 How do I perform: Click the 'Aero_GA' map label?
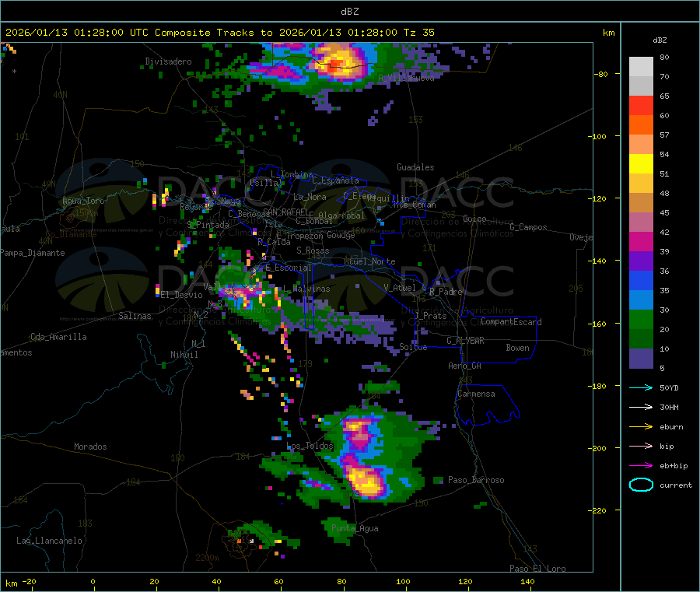click(464, 366)
